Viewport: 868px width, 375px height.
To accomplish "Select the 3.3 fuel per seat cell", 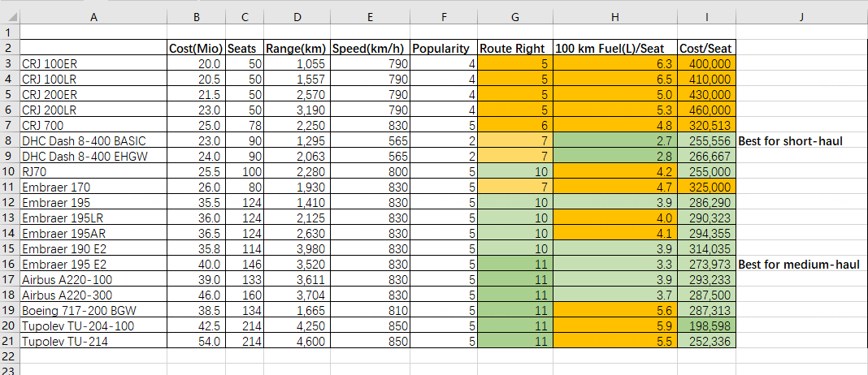I will tap(614, 265).
